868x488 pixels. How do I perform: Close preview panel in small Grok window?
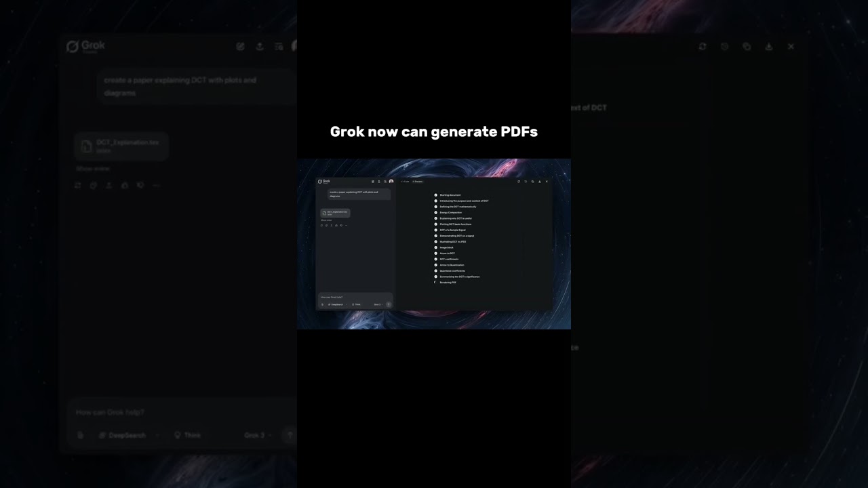[x=547, y=182]
